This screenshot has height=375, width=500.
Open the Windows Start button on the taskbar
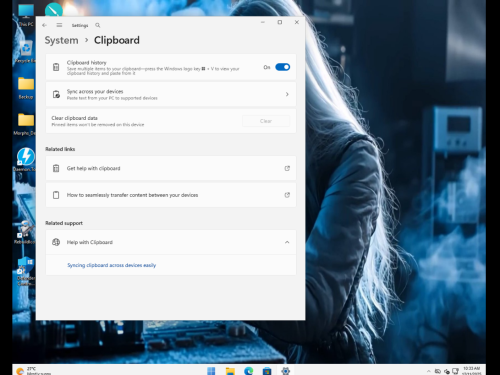pos(211,371)
